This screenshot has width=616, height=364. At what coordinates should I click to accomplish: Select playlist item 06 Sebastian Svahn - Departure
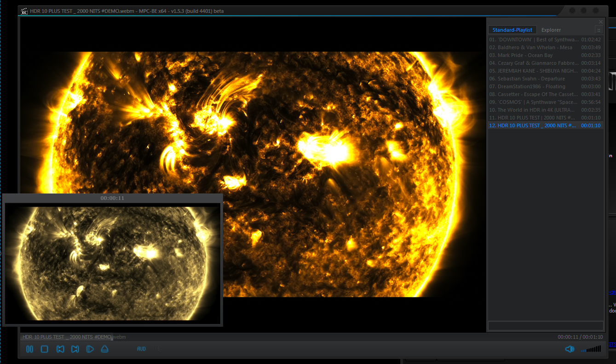point(545,79)
